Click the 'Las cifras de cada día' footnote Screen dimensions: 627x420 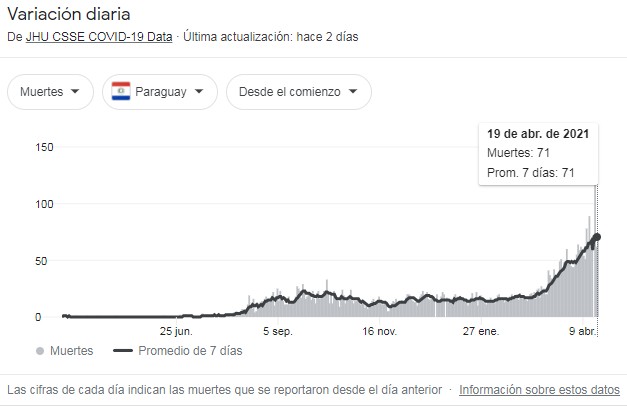coord(225,390)
